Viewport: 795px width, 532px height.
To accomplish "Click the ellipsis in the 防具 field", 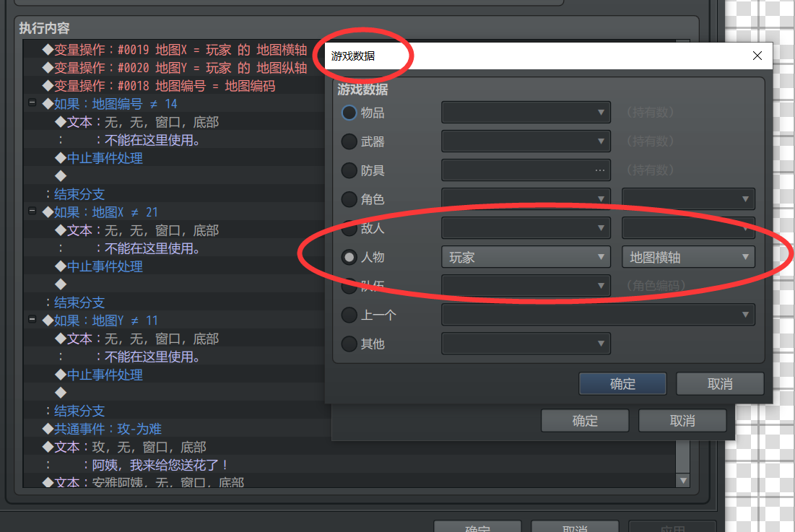I will coord(600,170).
